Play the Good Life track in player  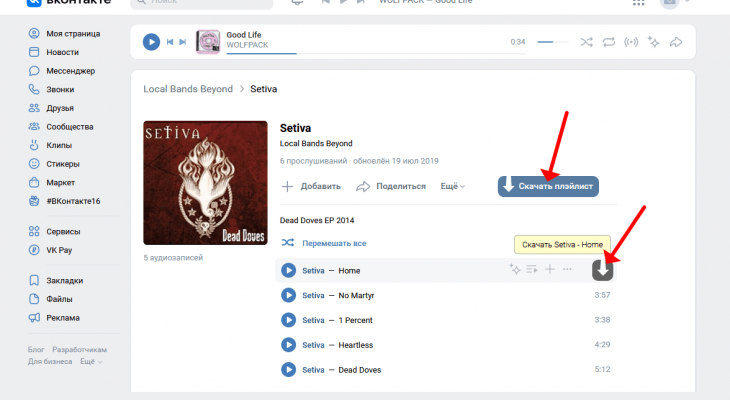(151, 42)
